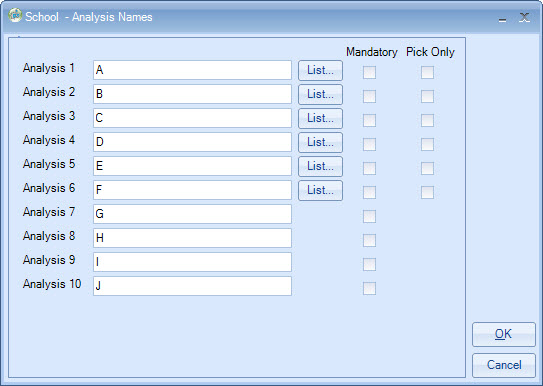The image size is (543, 386).
Task: Dismiss the dialog with Cancel button
Action: 504,365
